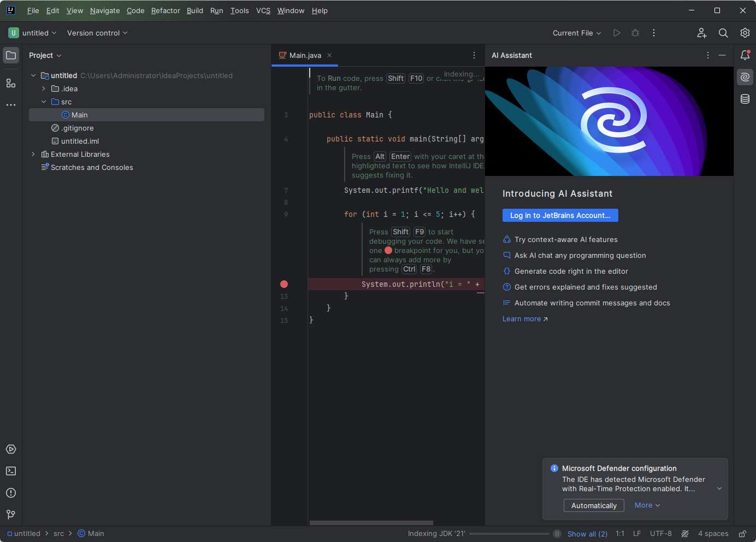Open the Current File run configuration dropdown

pos(577,33)
